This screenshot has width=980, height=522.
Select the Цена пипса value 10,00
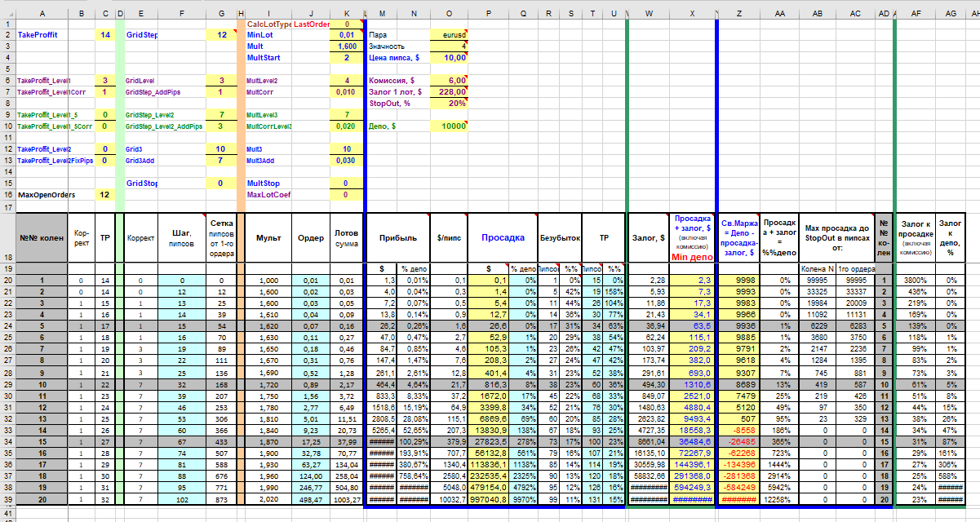(x=449, y=58)
